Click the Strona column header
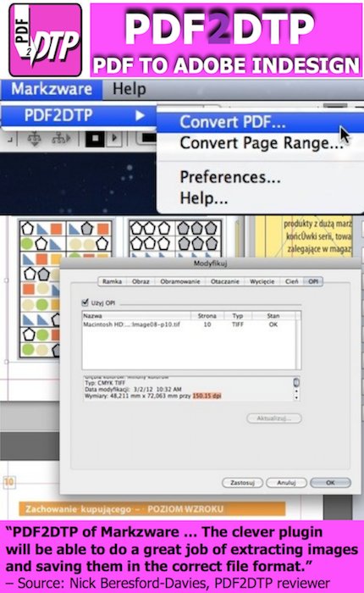This screenshot has width=364, height=593. (x=207, y=316)
